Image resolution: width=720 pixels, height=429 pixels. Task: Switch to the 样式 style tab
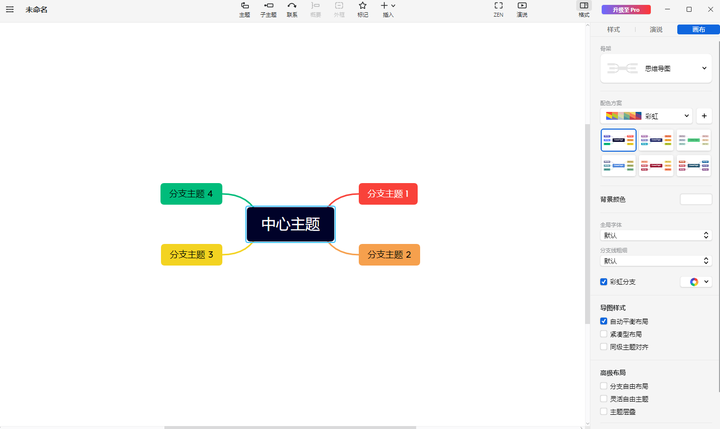pyautogui.click(x=613, y=29)
